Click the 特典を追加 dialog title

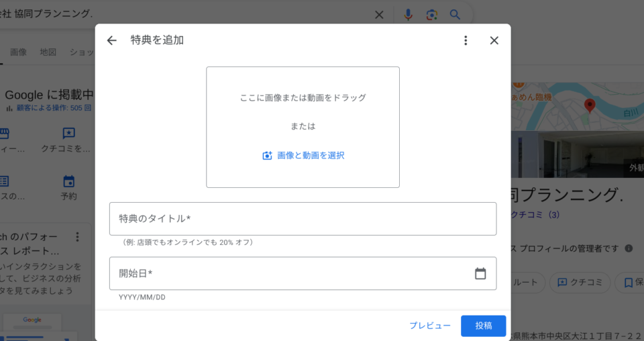coord(157,40)
